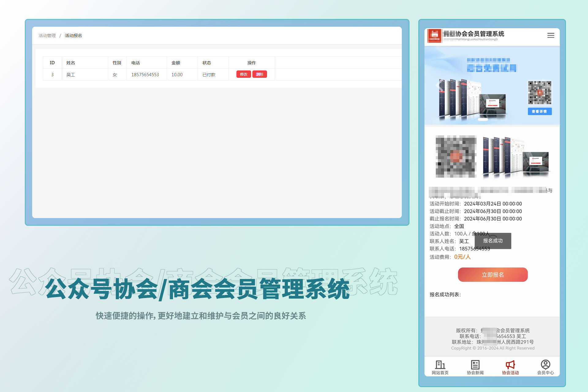Click the banner QR code image
Screen dimensions: 588x392
coord(540,92)
